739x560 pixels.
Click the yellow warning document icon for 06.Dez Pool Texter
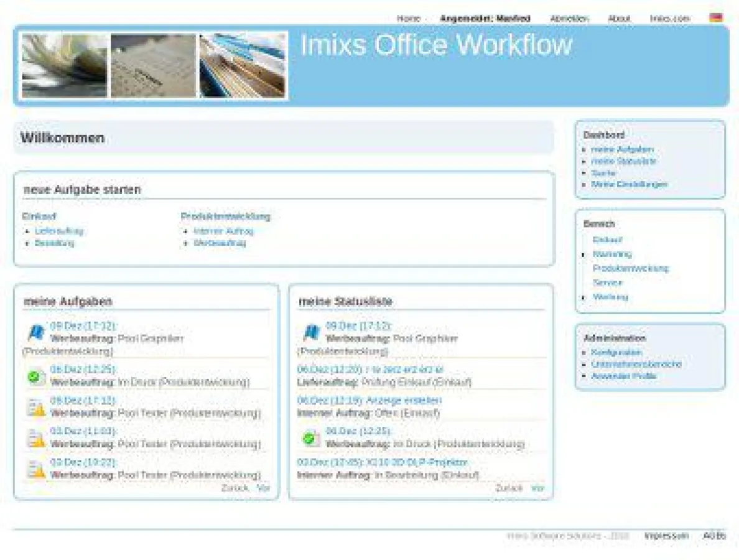point(36,406)
